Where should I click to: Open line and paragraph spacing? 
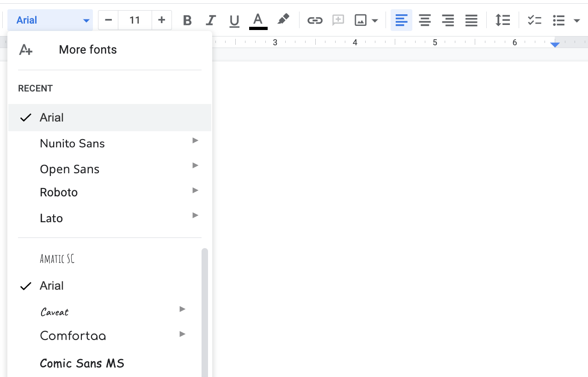click(x=502, y=20)
